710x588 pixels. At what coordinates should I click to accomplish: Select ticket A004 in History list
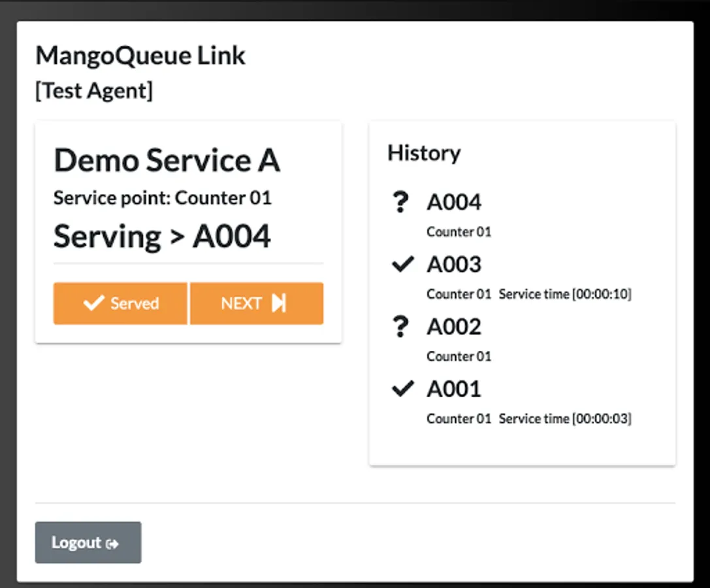click(x=454, y=203)
